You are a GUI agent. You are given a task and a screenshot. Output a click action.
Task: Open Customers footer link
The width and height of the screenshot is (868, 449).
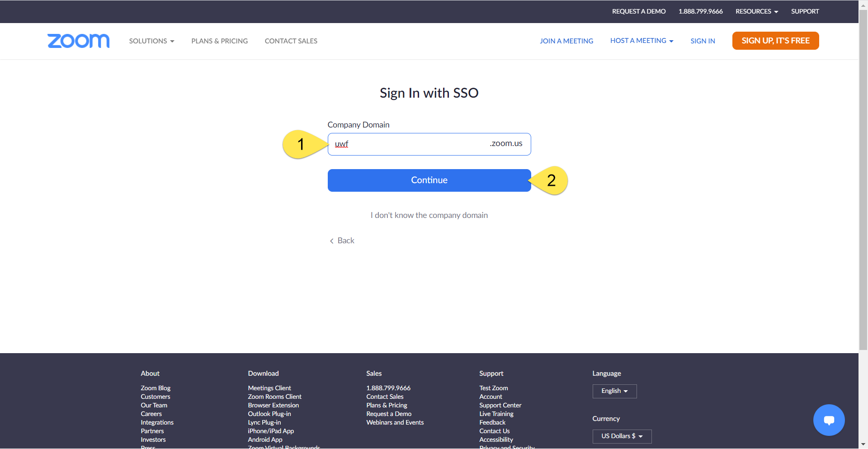156,397
